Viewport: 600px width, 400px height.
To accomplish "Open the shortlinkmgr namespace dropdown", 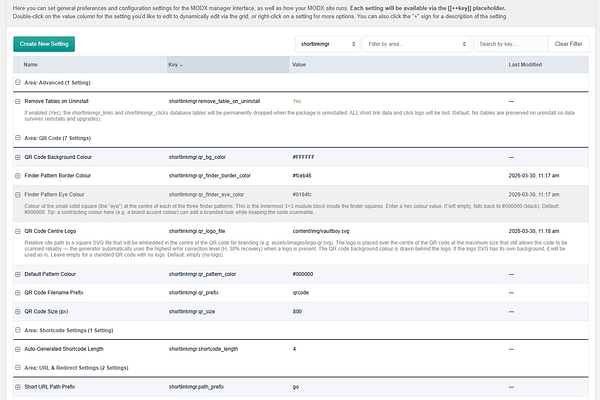I will coord(328,44).
